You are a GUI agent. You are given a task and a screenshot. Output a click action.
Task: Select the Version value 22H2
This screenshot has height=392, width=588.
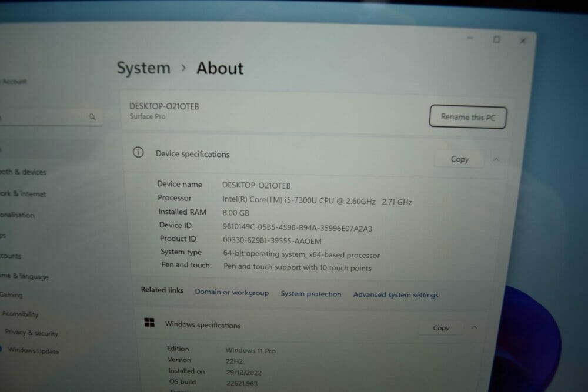(235, 361)
